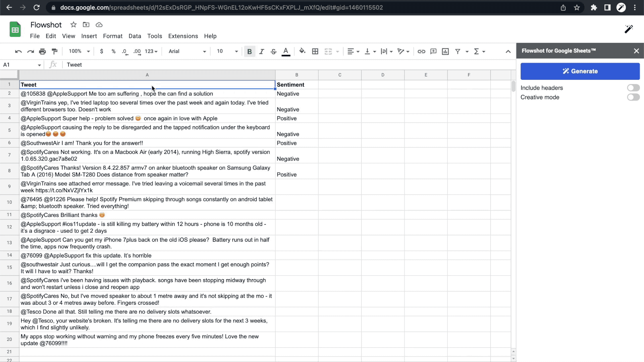Screen dimensions: 644x362
Task: Toggle bold formatting in toolbar
Action: (x=249, y=51)
